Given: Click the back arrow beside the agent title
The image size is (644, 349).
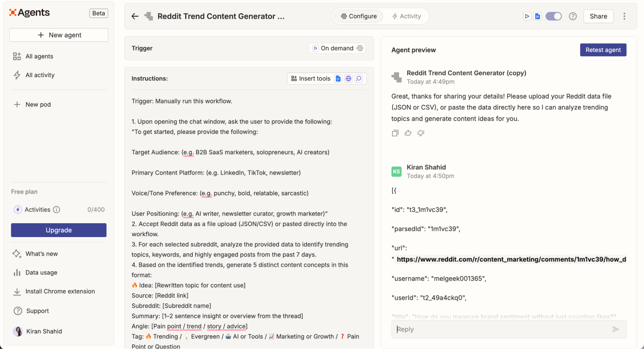Looking at the screenshot, I should point(135,16).
